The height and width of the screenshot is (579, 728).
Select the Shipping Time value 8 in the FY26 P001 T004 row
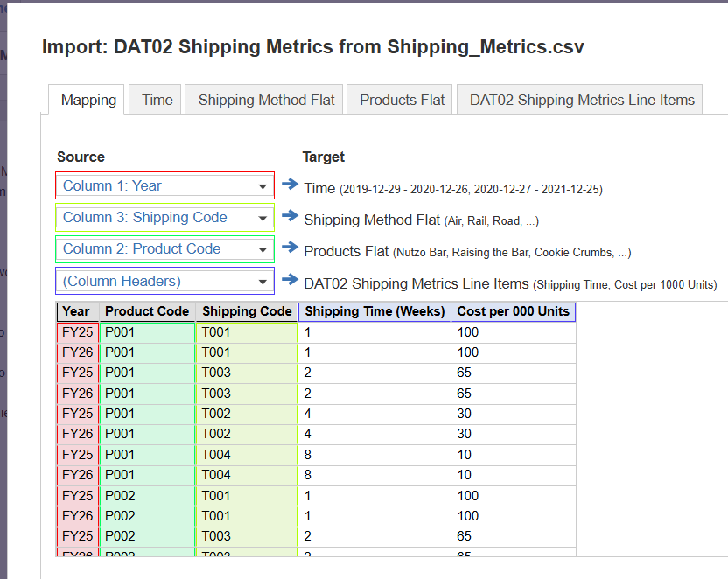pyautogui.click(x=374, y=475)
